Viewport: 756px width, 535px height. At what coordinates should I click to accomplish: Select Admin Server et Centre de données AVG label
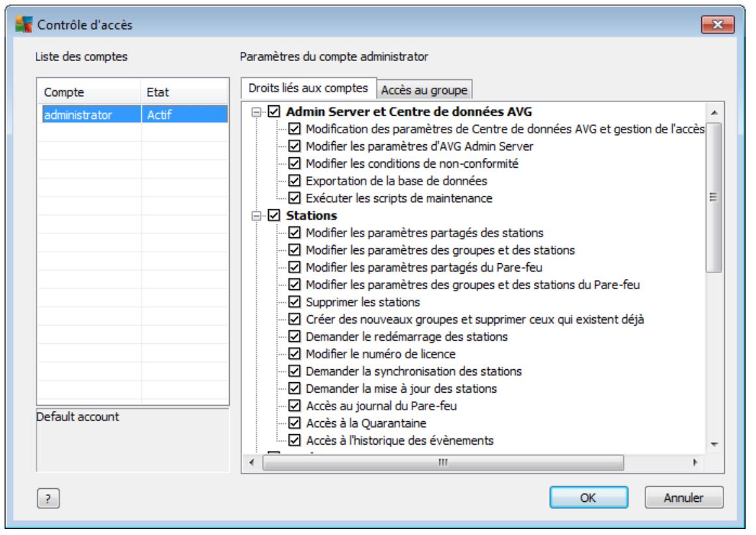409,112
